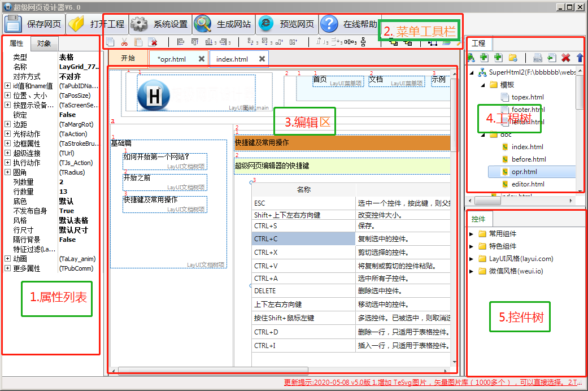Close the *opr.html tab
Viewport: 588px width, 391px height.
coord(202,59)
